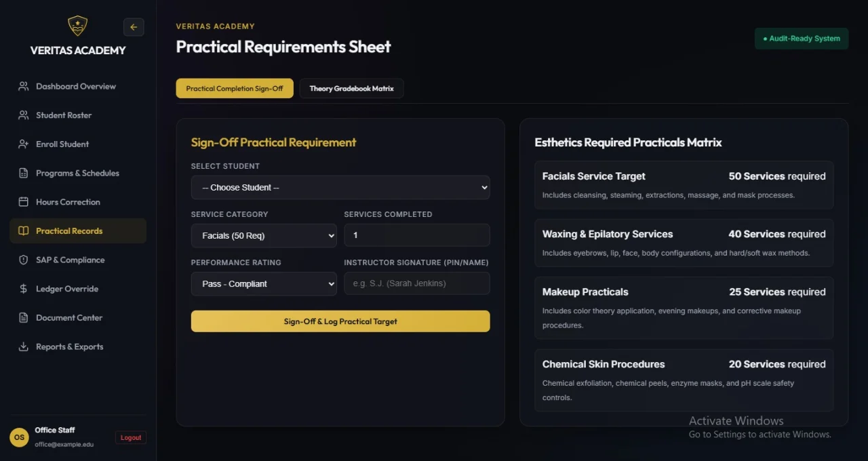Click the Waxing & Epilatory Services card
Screen dimensions: 868x461
[684, 243]
